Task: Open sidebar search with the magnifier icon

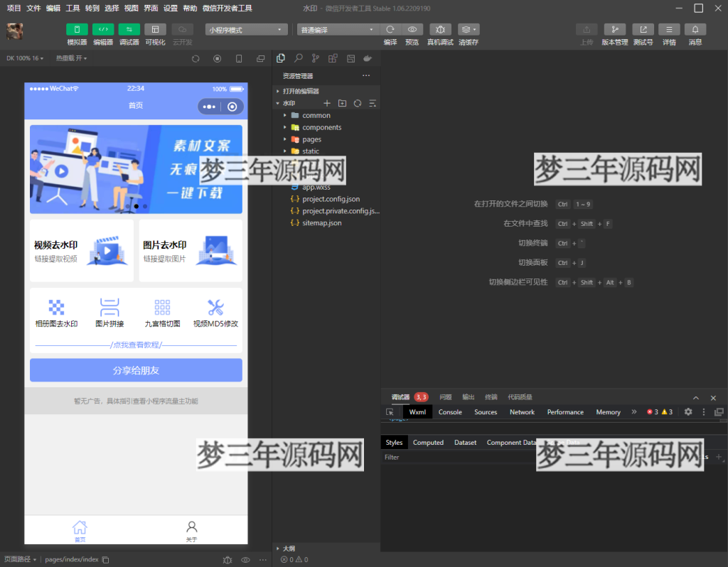Action: click(297, 58)
